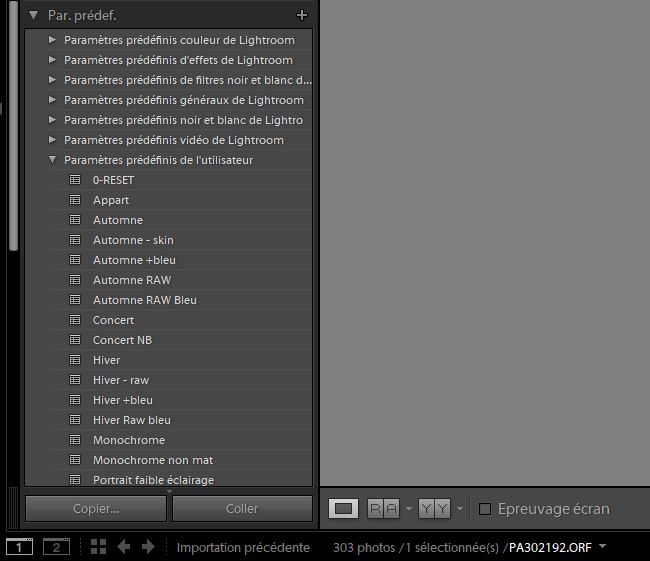
Task: Click the preset panel bottom resize handle
Action: click(x=169, y=491)
